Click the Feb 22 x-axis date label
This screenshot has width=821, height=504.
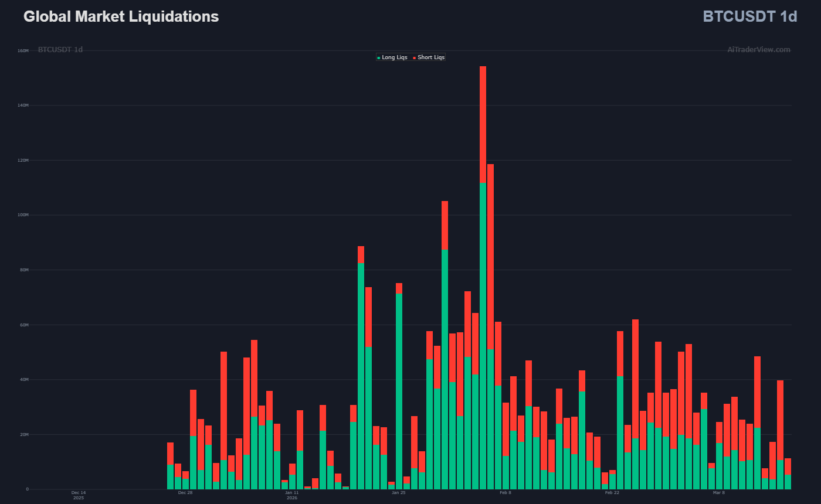(x=612, y=493)
